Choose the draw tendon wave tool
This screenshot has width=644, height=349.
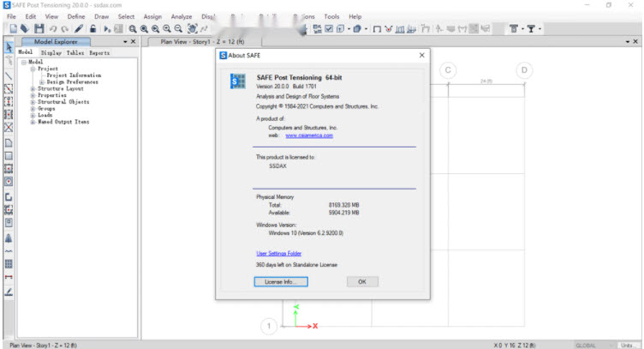point(9,251)
